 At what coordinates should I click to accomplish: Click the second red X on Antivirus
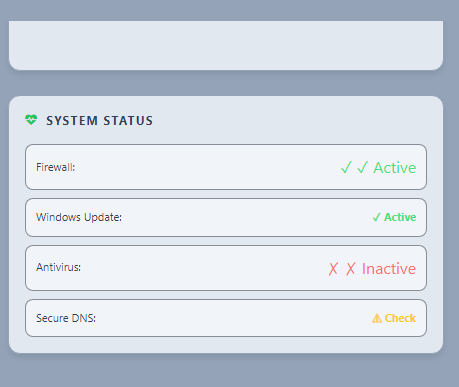click(351, 269)
